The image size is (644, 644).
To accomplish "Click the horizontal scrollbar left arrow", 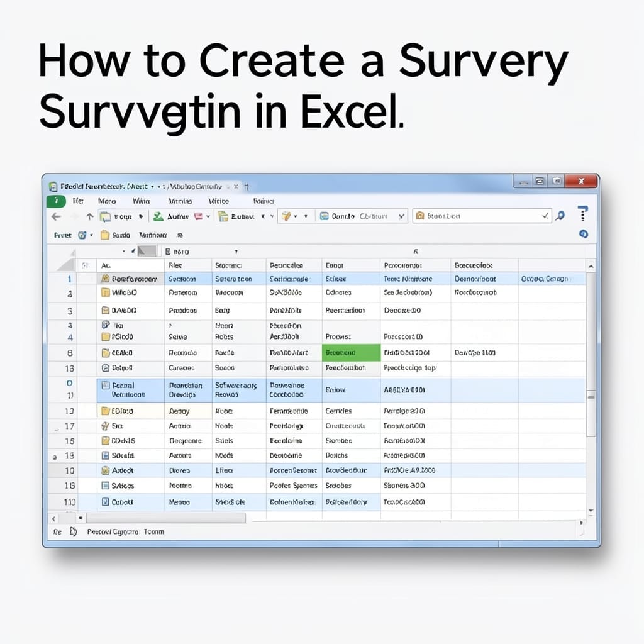I will (x=53, y=519).
